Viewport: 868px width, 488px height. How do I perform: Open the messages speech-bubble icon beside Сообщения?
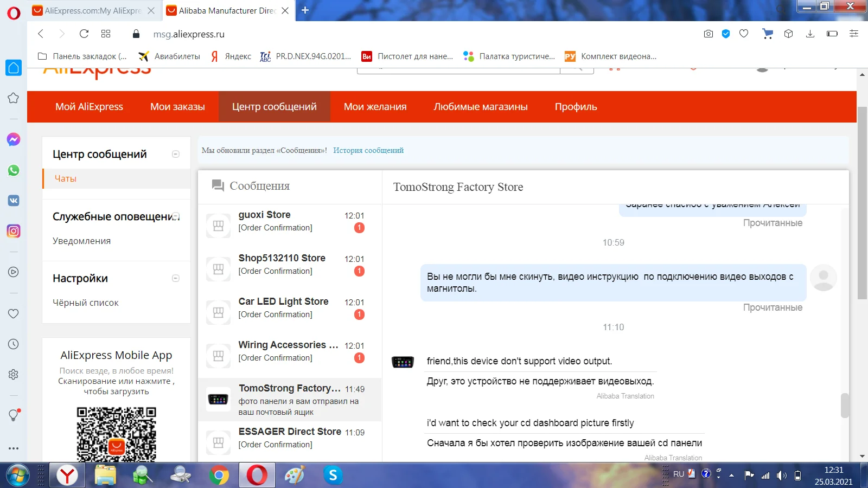click(x=218, y=185)
